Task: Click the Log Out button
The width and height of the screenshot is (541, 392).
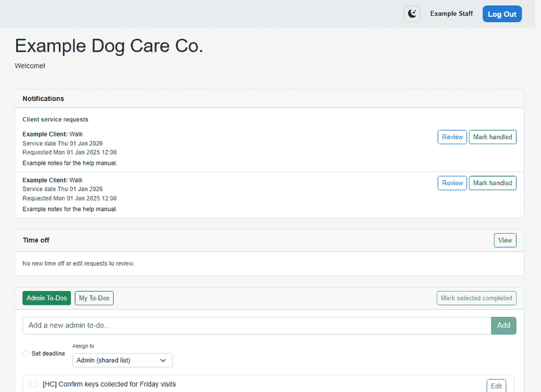Action: click(x=502, y=14)
